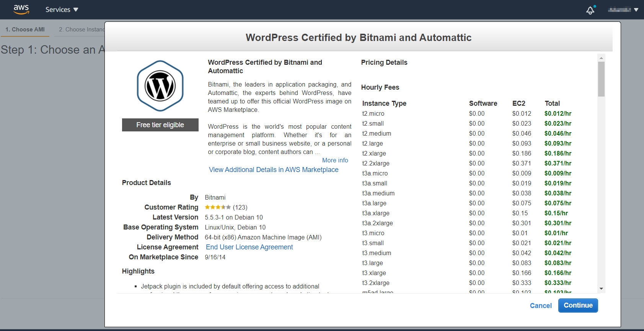Click the t3.small instance type text
644x331 pixels.
click(373, 243)
